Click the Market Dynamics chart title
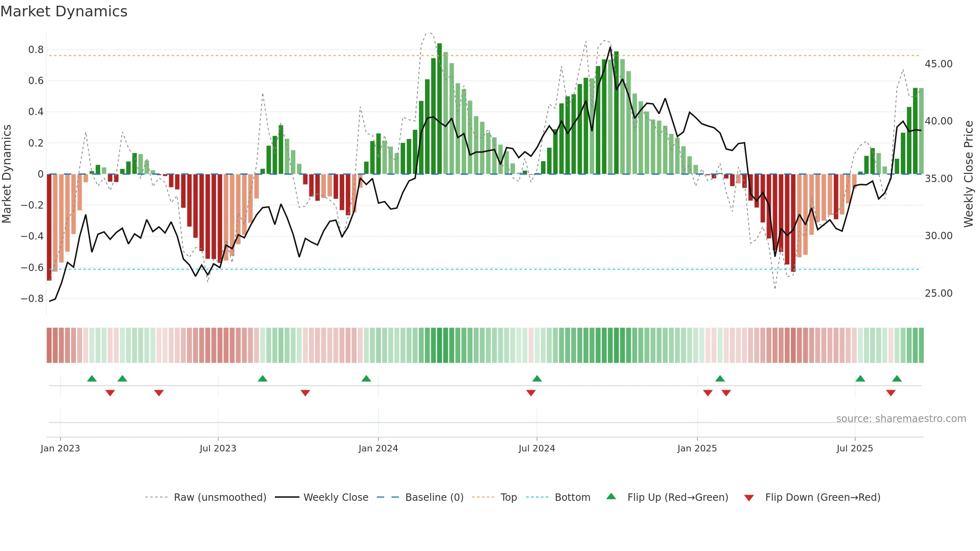980x551 pixels. click(64, 11)
